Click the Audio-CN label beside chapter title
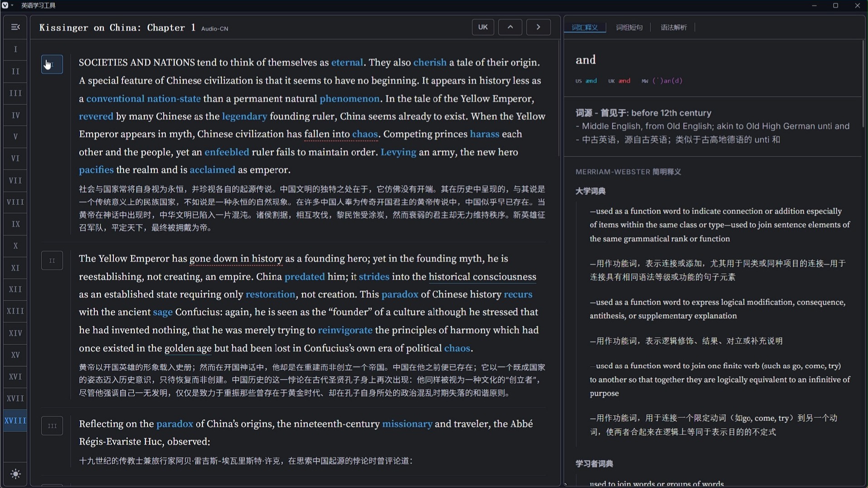This screenshot has width=868, height=488. point(214,29)
